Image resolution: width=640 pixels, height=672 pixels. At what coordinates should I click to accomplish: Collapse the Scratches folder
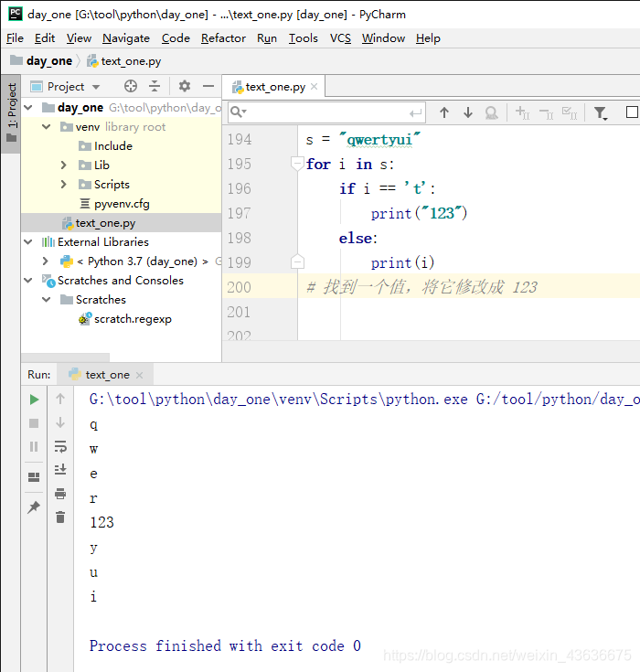tap(47, 300)
